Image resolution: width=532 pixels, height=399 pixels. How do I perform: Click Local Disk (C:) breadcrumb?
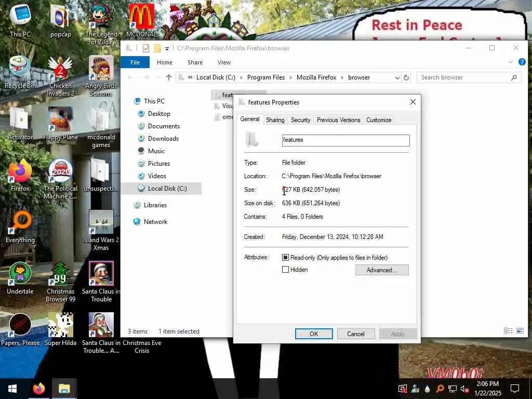(x=216, y=78)
